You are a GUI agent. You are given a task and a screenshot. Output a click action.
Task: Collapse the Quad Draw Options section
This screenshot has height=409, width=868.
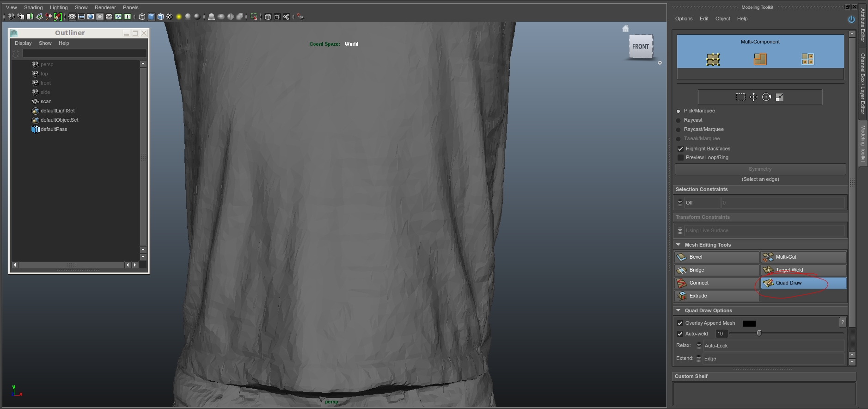[x=679, y=310]
